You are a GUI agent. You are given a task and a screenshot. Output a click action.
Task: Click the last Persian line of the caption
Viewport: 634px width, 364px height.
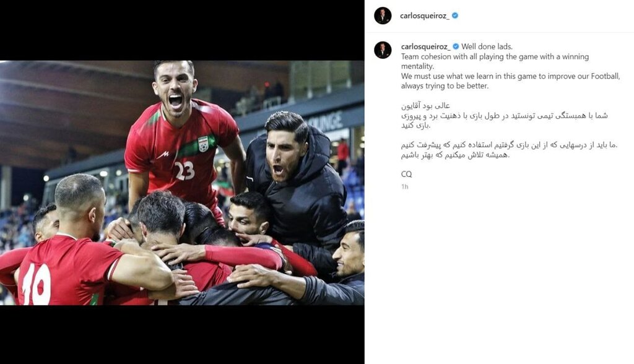455,155
